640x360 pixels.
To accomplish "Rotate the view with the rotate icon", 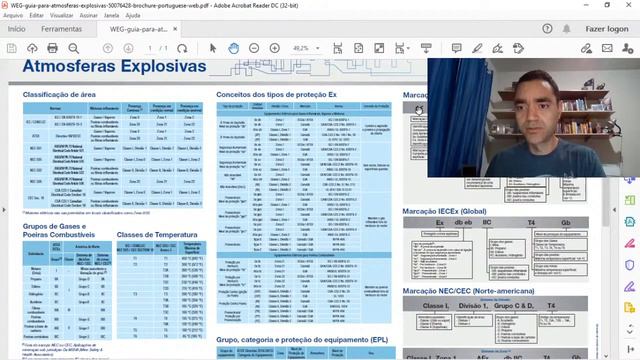I will pyautogui.click(x=182, y=48).
